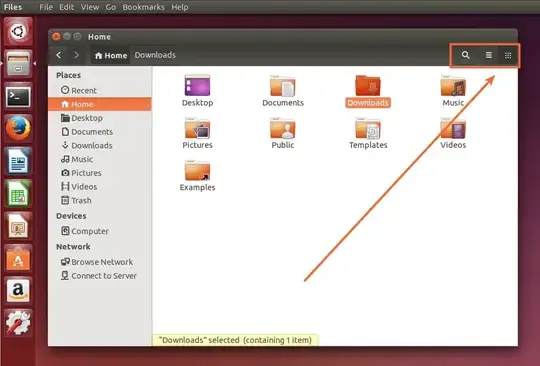The image size is (540, 366).
Task: Open the search magnifier in toolbar
Action: [x=465, y=55]
